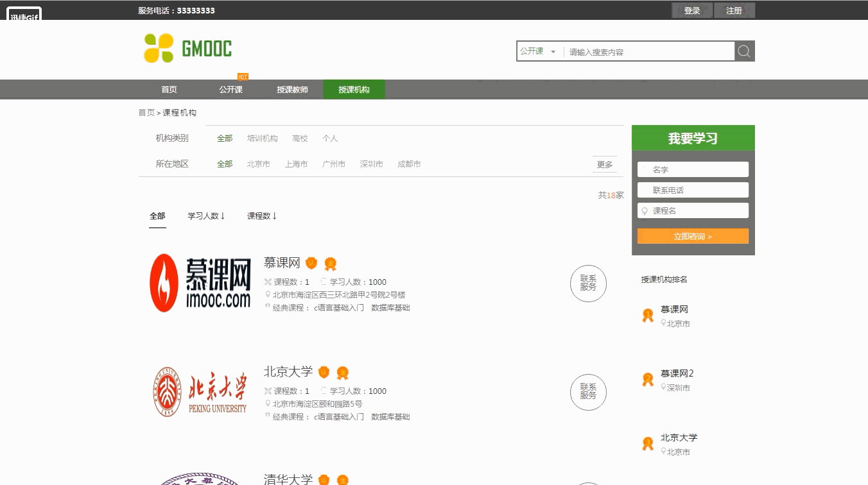
Task: Focus the search content input field
Action: (648, 52)
